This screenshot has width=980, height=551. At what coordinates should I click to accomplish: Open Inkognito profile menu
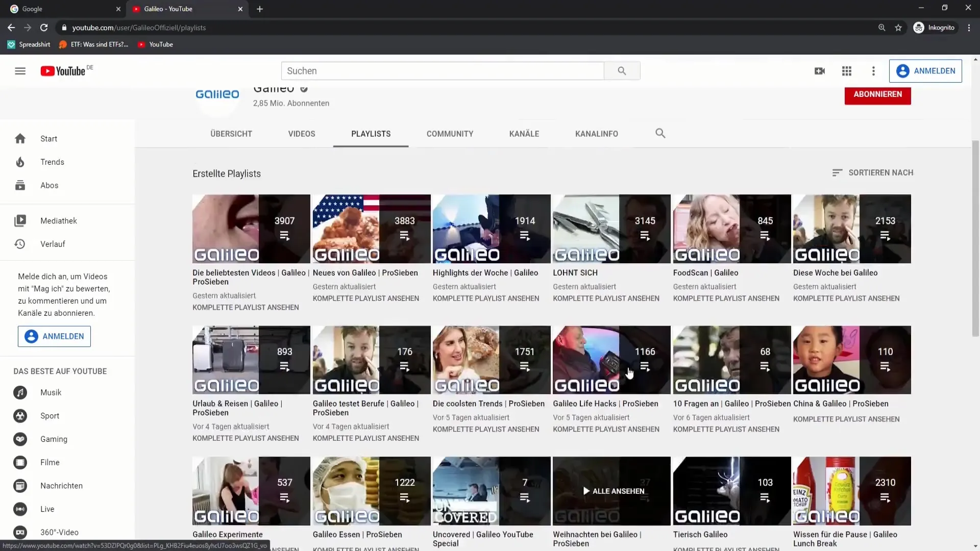point(934,28)
